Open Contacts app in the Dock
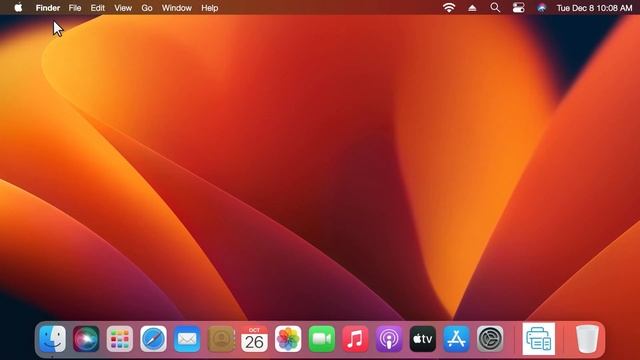The height and width of the screenshot is (360, 640). (221, 339)
